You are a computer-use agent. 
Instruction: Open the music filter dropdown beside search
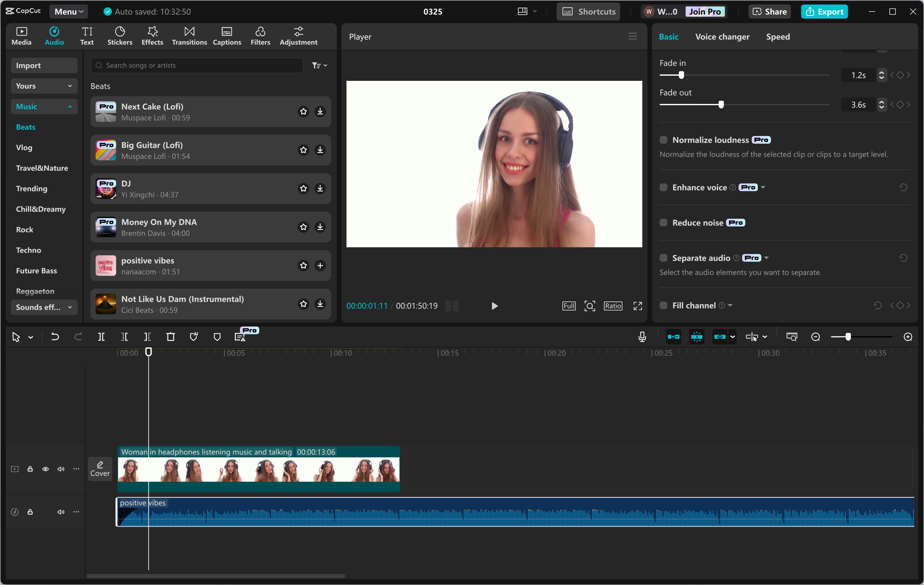click(319, 66)
